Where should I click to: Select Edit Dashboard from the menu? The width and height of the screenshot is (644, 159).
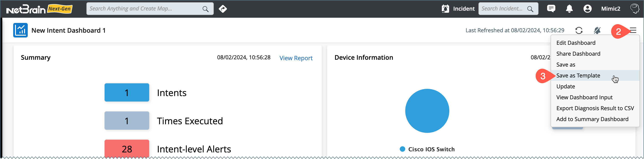(576, 43)
